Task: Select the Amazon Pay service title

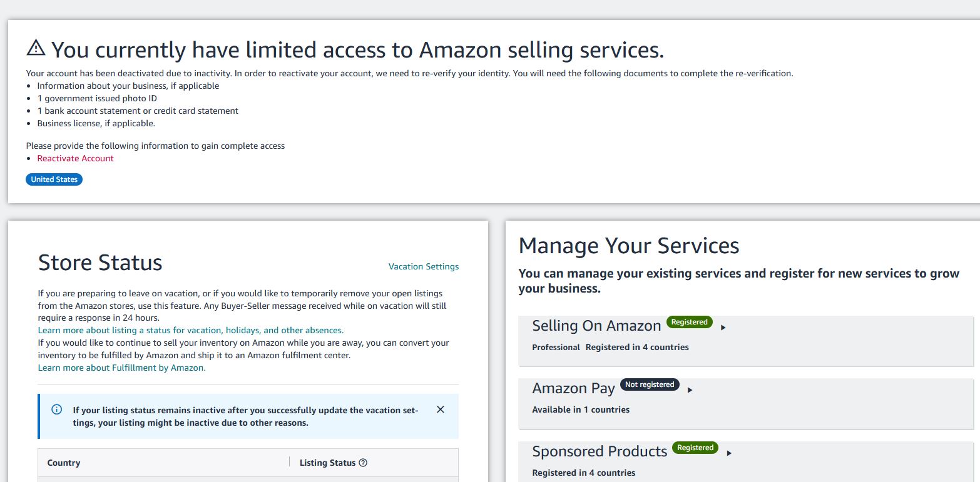Action: [574, 388]
